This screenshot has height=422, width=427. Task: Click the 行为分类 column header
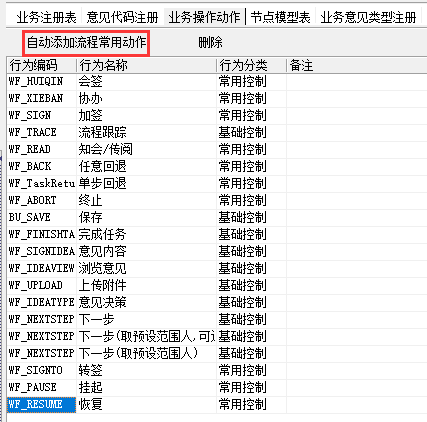tap(251, 65)
